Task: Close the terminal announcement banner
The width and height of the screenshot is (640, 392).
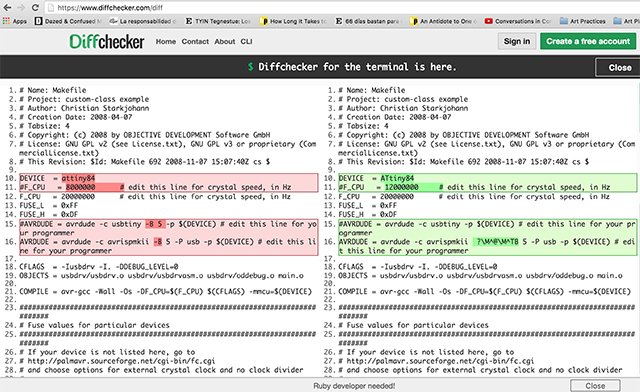Action: click(619, 67)
